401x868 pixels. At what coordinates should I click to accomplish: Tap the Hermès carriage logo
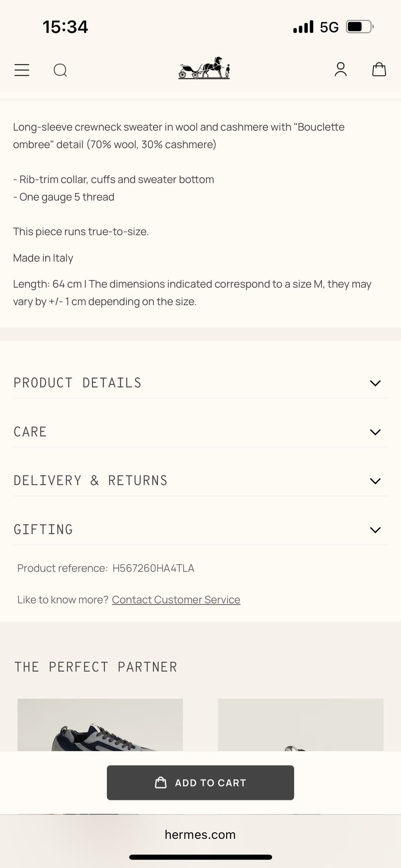click(204, 68)
